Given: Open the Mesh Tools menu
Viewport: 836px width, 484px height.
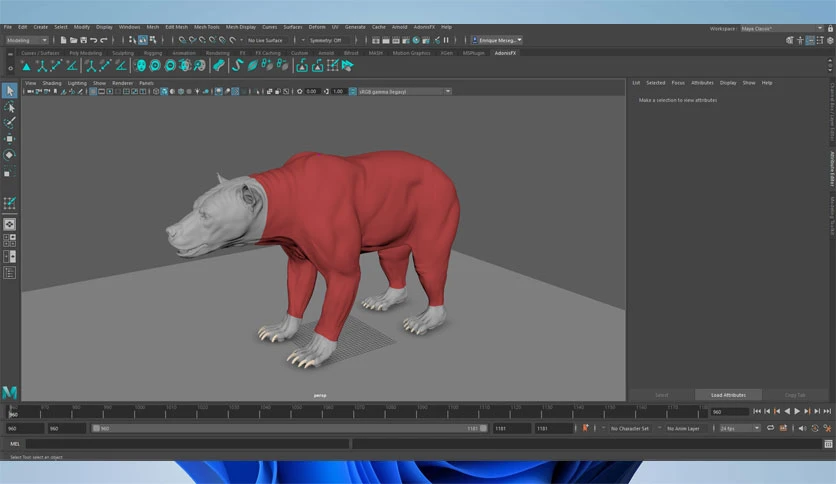Looking at the screenshot, I should tap(206, 27).
